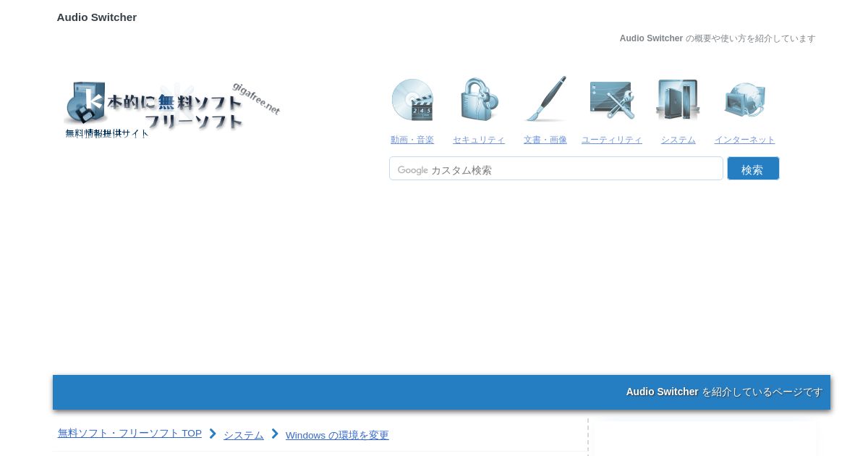The image size is (868, 456).
Task: Open the セキュリティ padlock icon
Action: [x=479, y=99]
